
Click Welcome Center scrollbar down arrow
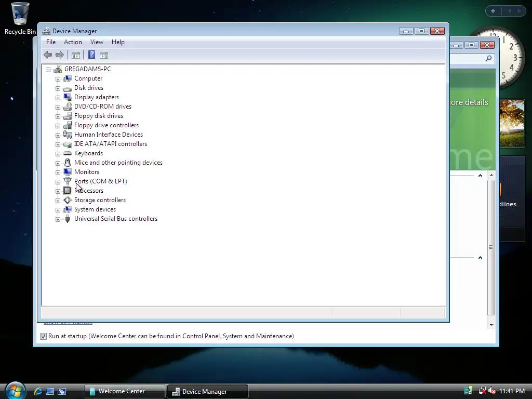click(491, 325)
